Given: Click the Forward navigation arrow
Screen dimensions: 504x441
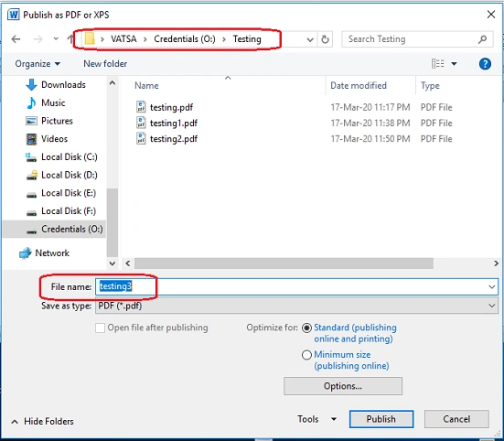Looking at the screenshot, I should (38, 39).
